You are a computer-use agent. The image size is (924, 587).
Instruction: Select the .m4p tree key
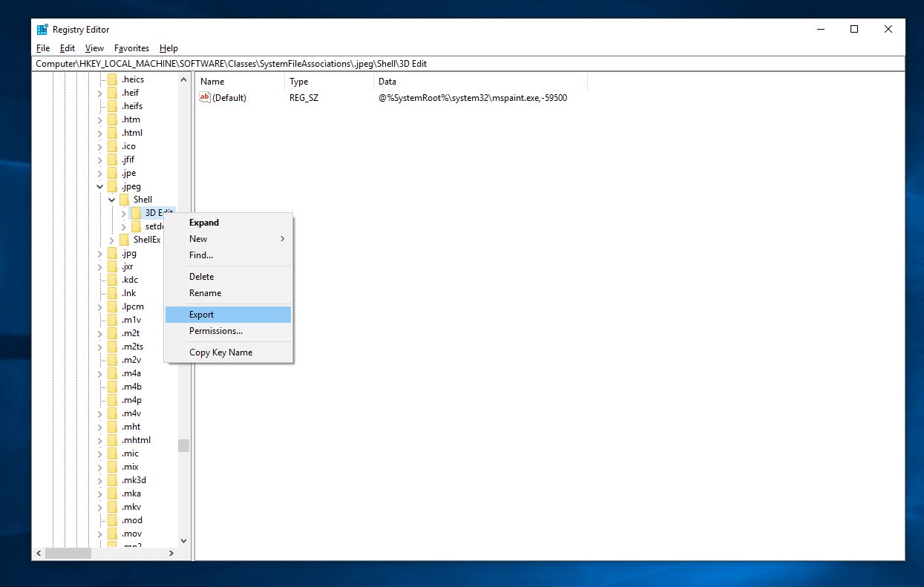131,400
